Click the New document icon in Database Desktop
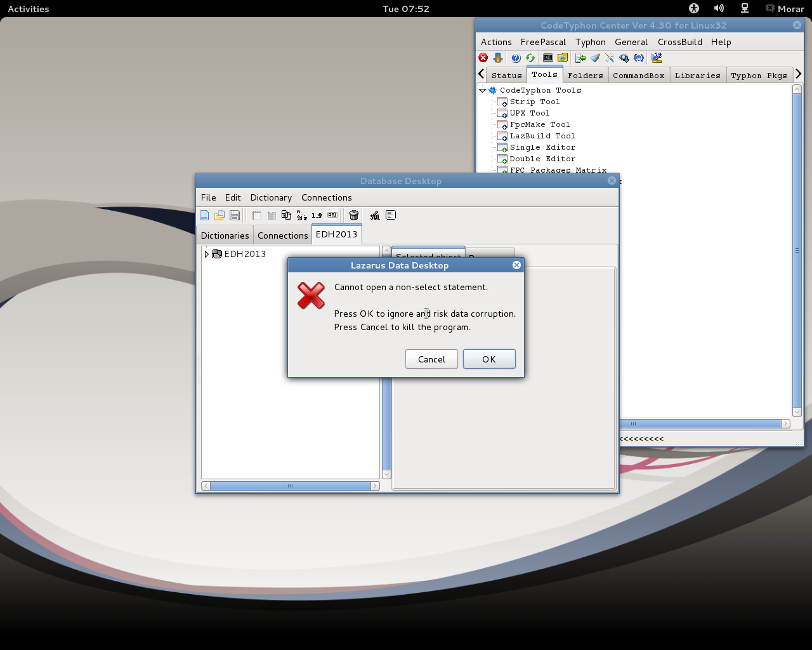Viewport: 812px width, 650px height. [204, 215]
